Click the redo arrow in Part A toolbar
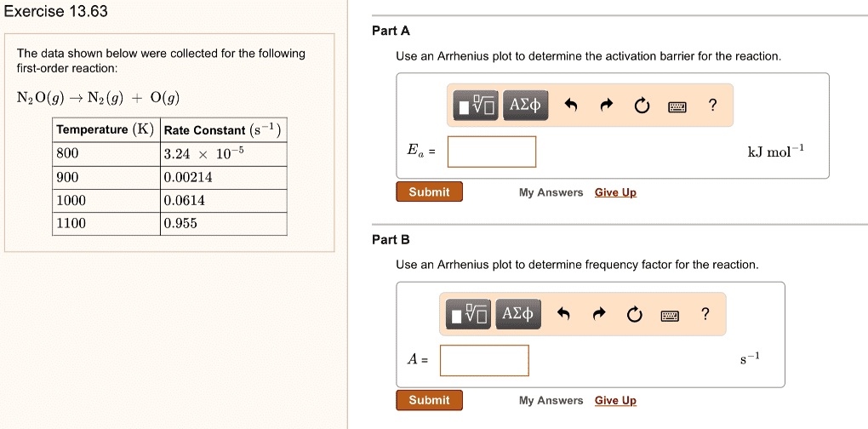The image size is (868, 429). pyautogui.click(x=606, y=106)
